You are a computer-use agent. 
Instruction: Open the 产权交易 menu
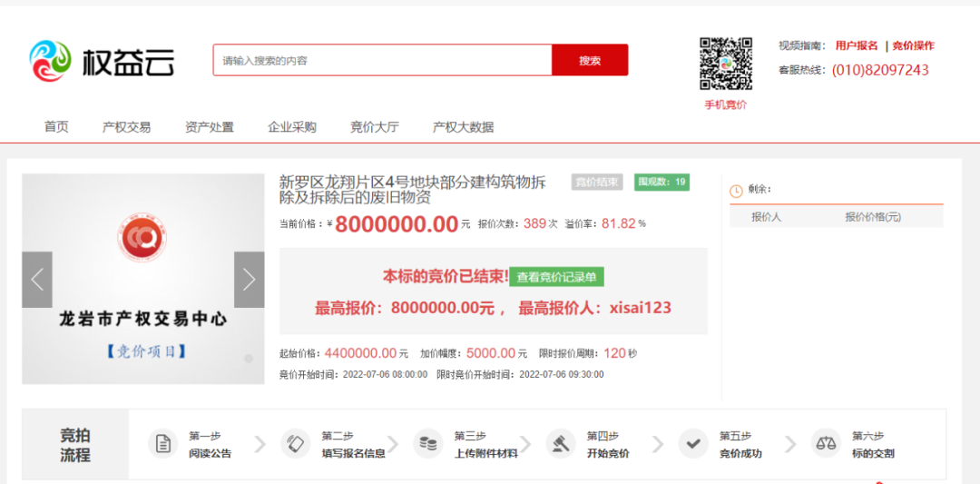point(126,127)
